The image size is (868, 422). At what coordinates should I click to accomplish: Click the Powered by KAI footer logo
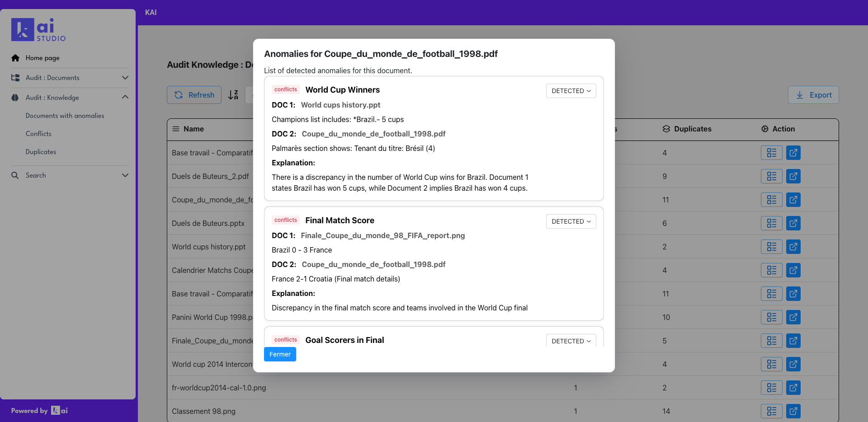click(x=60, y=411)
